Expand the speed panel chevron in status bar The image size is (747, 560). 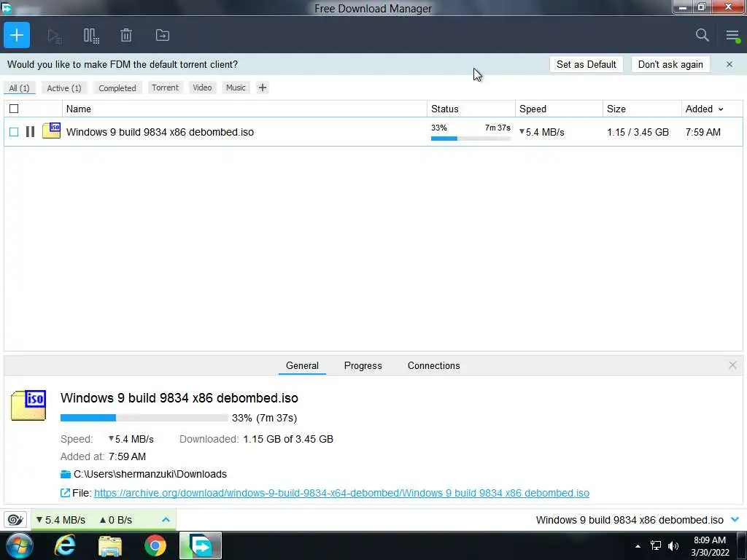point(166,519)
